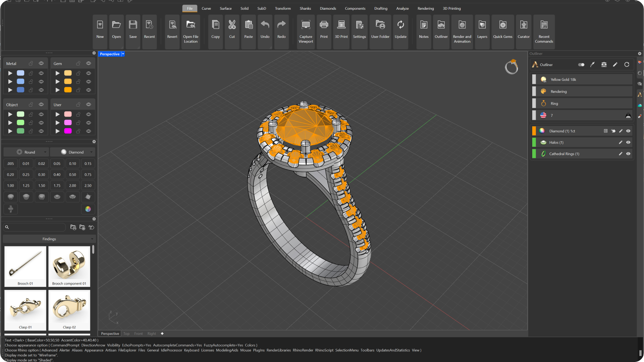
Task: Click the 3D Print toolbar icon
Action: [x=341, y=25]
